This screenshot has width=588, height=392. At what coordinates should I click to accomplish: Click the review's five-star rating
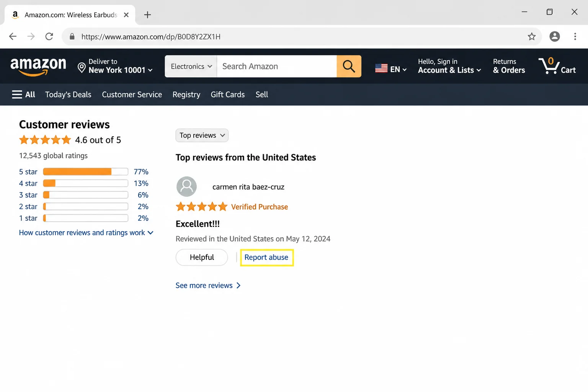[202, 207]
